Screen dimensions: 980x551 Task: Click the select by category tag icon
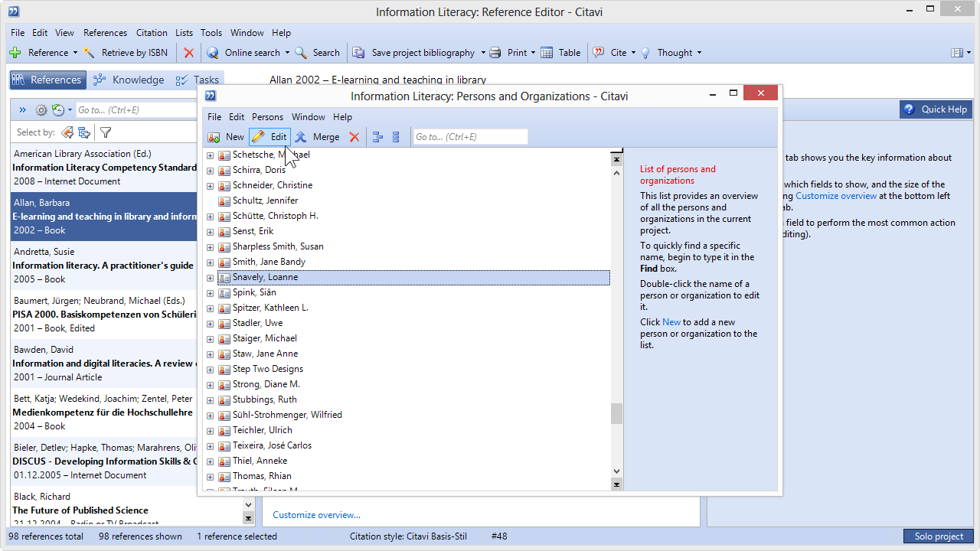pyautogui.click(x=67, y=132)
